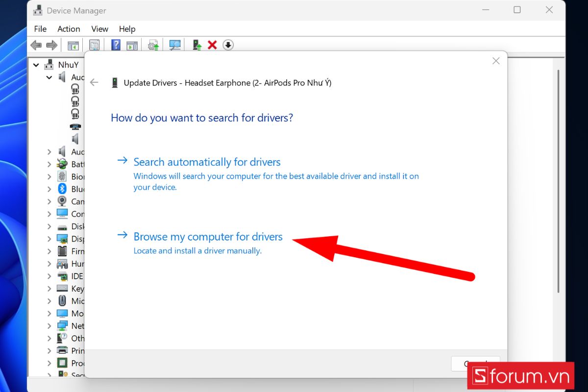This screenshot has height=392, width=588.
Task: Uninstall device using the red X icon
Action: (212, 45)
